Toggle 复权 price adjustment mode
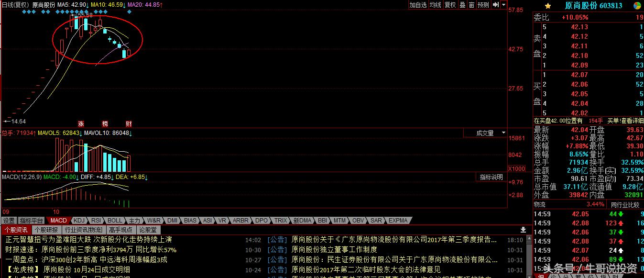Viewport: 644px width, 278px height. [449, 5]
